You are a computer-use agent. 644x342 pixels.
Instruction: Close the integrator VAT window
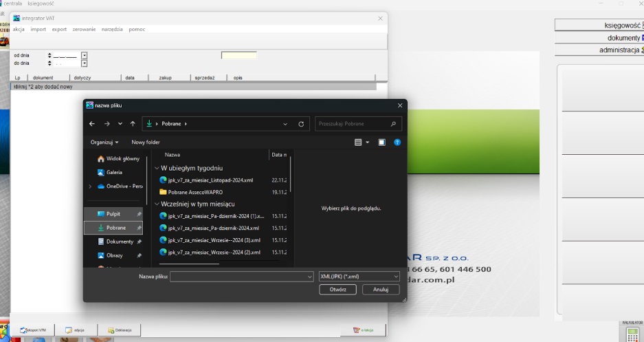click(380, 19)
